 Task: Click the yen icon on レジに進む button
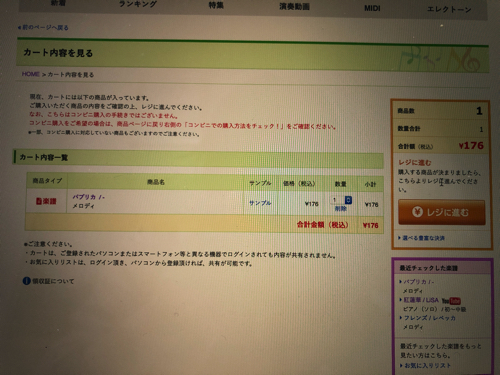[417, 212]
